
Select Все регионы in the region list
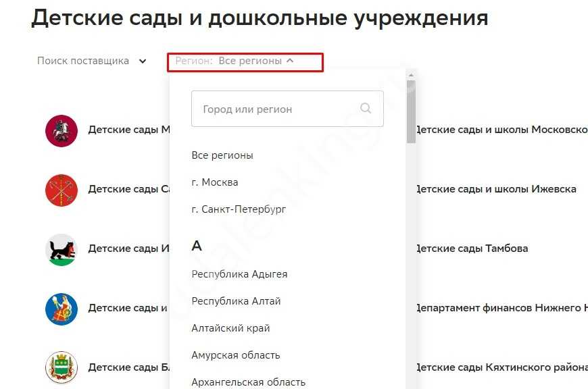[222, 155]
